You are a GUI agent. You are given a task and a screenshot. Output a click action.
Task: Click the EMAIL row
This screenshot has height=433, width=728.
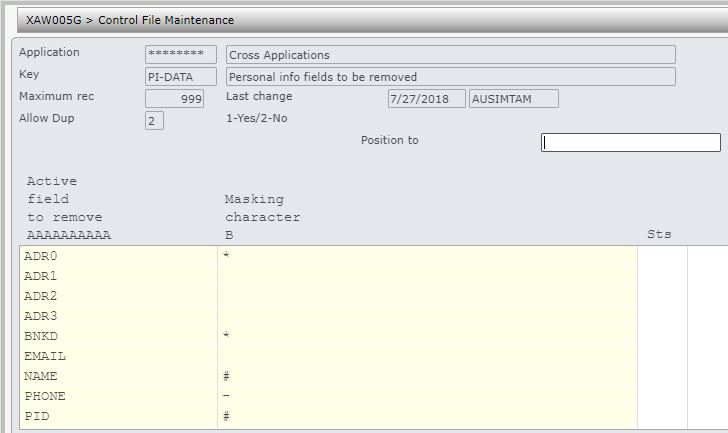118,357
